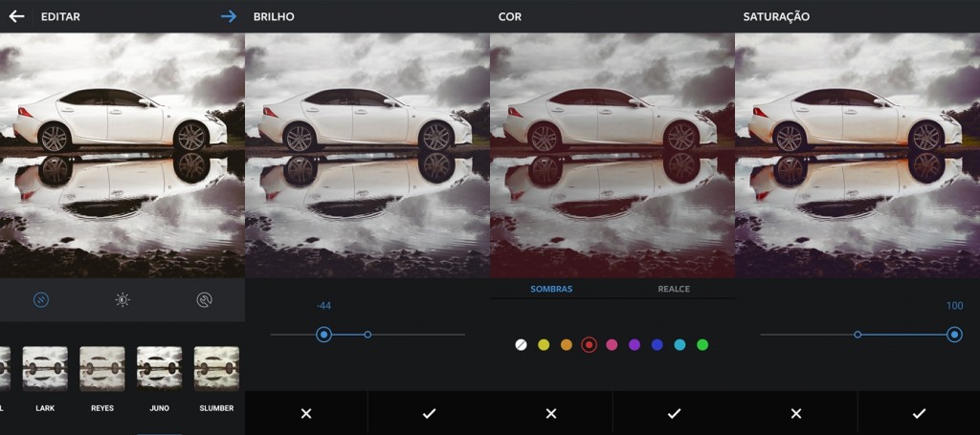Click the saturation slider handle at 100
The width and height of the screenshot is (980, 435).
[954, 335]
